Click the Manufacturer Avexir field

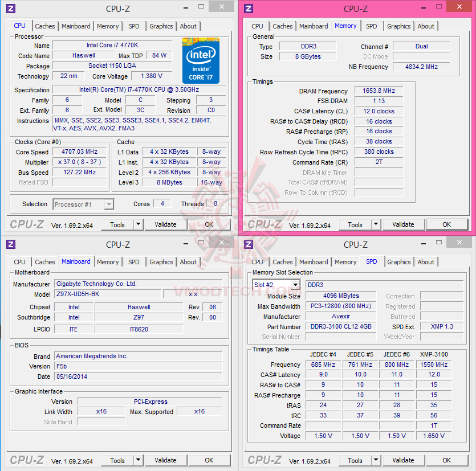(341, 316)
